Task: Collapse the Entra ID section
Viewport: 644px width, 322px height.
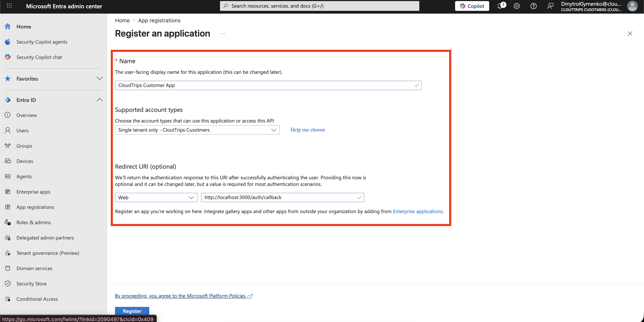Action: tap(99, 100)
